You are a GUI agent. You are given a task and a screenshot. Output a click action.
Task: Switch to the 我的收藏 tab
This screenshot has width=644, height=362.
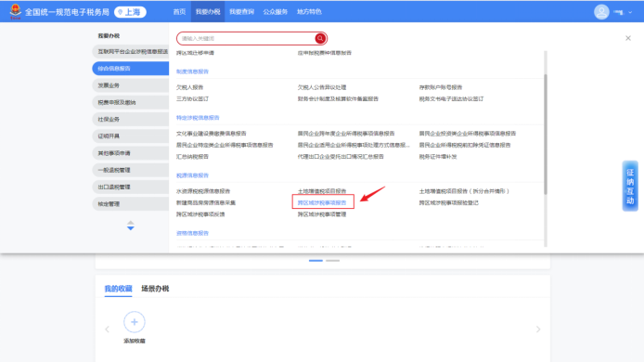click(118, 289)
